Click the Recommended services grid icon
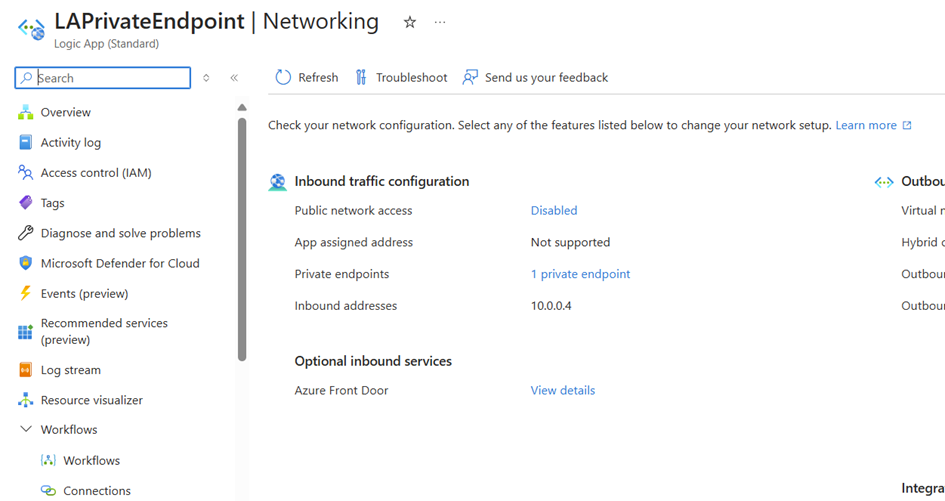945x501 pixels. coord(25,332)
